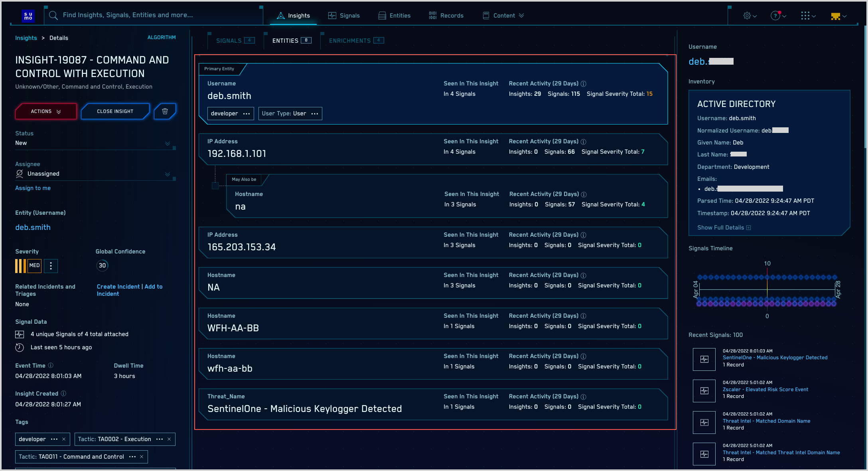Open the settings gear menu
The width and height of the screenshot is (868, 471).
pos(748,16)
